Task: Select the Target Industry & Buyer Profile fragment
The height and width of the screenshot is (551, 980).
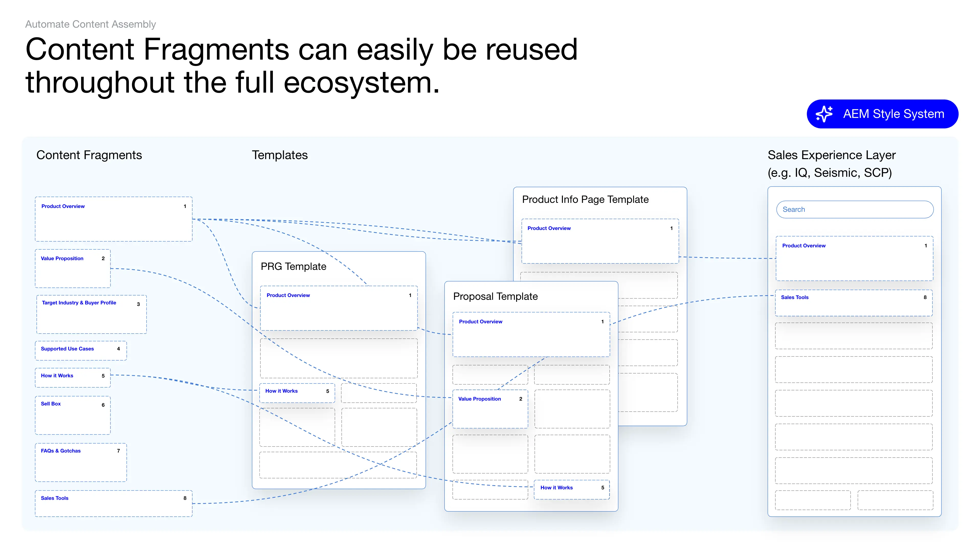Action: (x=91, y=314)
